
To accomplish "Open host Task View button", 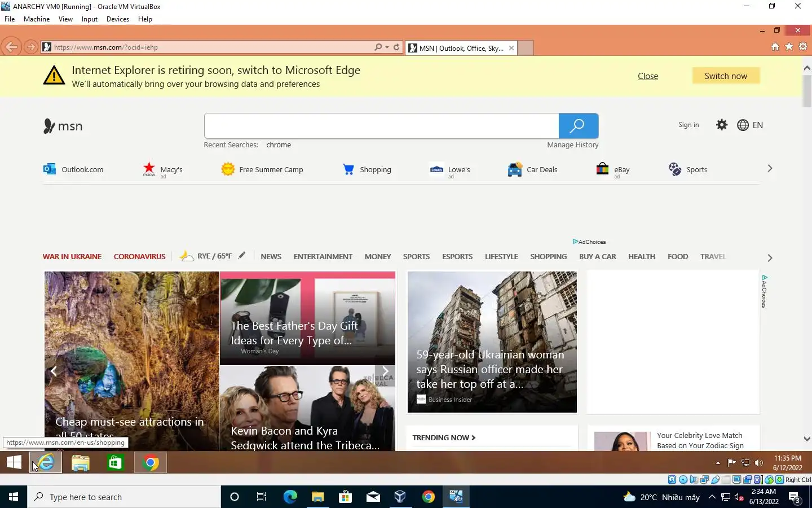I will 262,497.
